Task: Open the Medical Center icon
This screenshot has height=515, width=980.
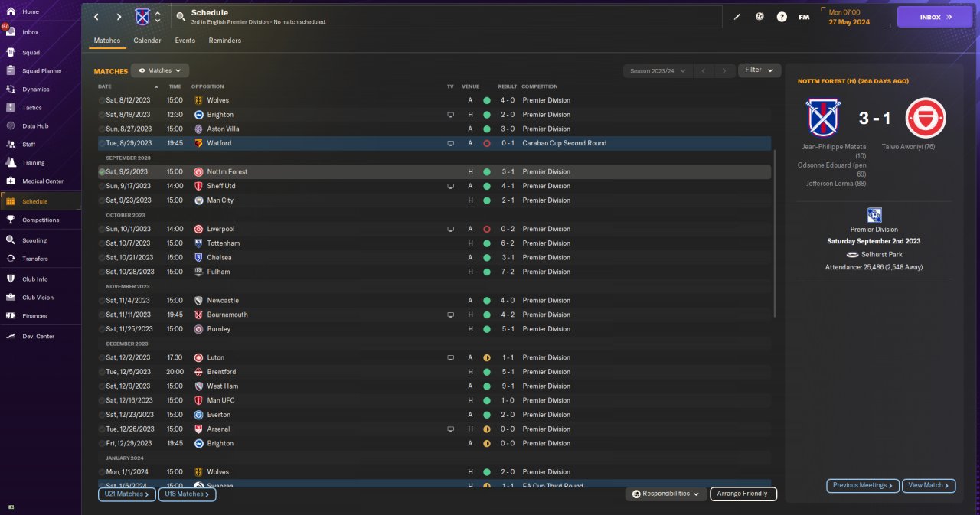Action: (x=11, y=181)
